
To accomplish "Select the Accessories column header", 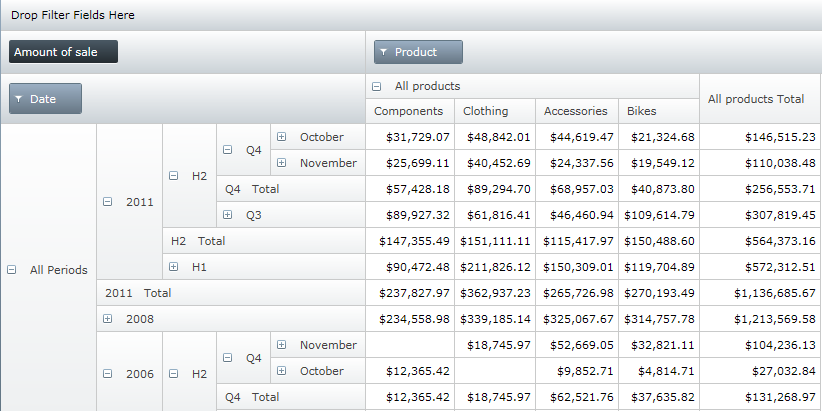I will pyautogui.click(x=575, y=111).
